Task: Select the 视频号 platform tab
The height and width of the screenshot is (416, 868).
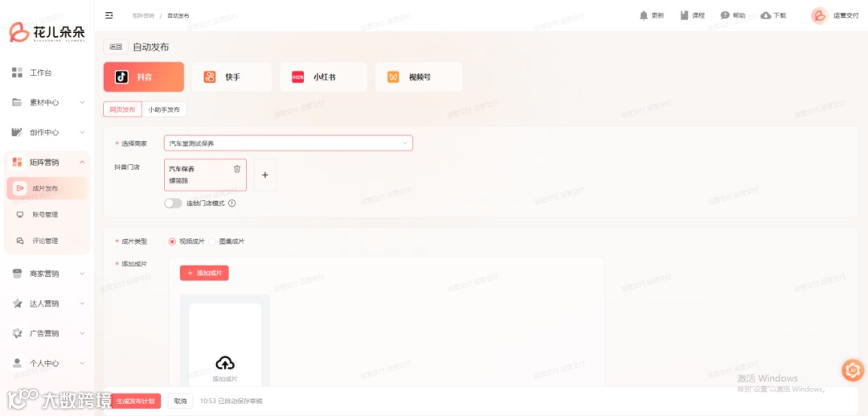Action: pos(419,77)
